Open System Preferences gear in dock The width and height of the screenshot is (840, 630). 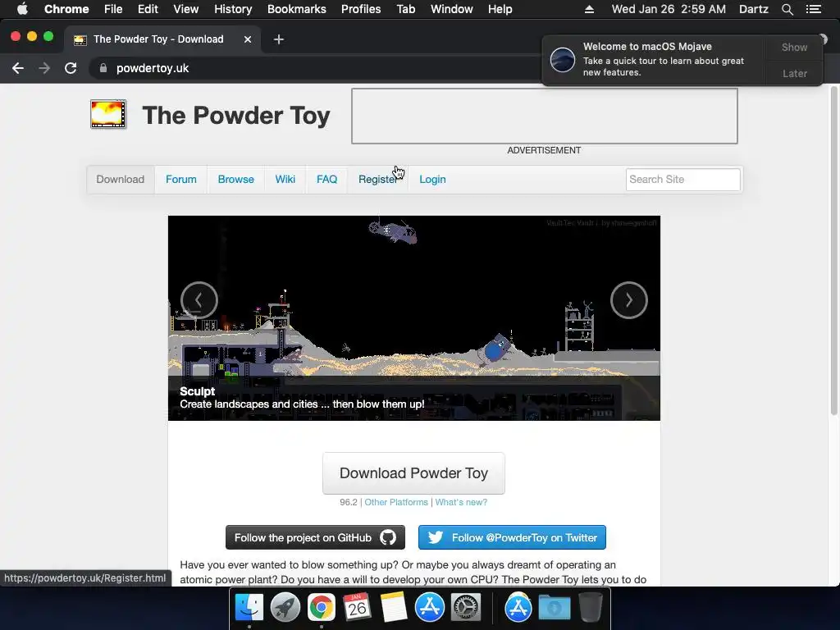tap(466, 608)
